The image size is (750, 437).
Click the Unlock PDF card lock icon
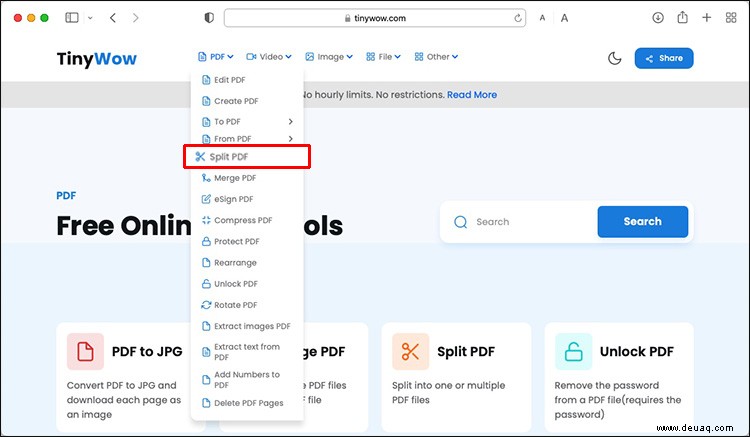(x=574, y=351)
